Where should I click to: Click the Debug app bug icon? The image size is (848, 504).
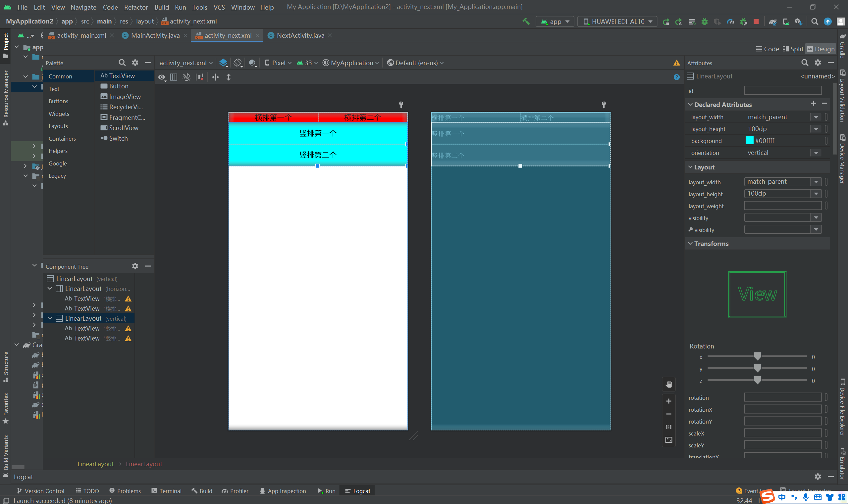click(704, 22)
